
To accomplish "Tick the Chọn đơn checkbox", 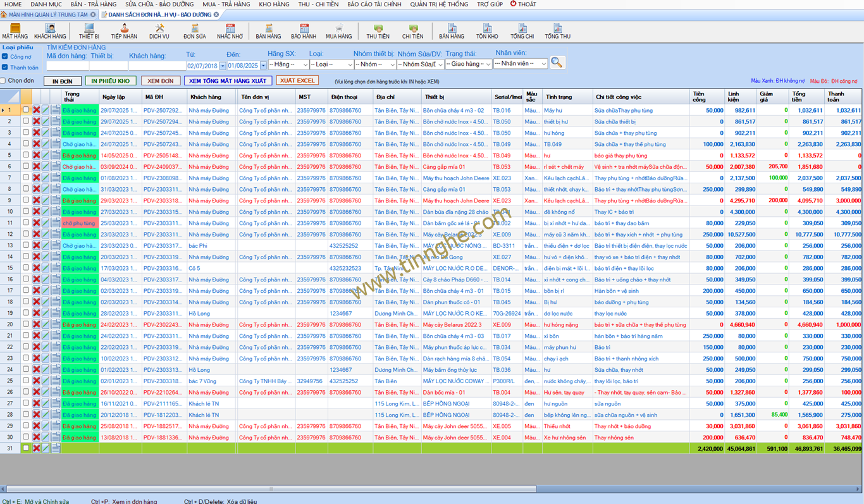I will click(3, 81).
